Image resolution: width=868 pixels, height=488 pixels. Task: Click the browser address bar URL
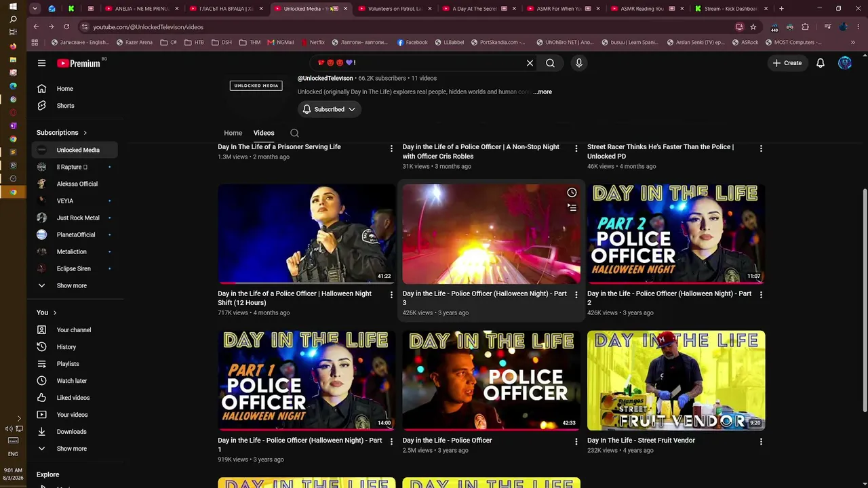(x=149, y=27)
